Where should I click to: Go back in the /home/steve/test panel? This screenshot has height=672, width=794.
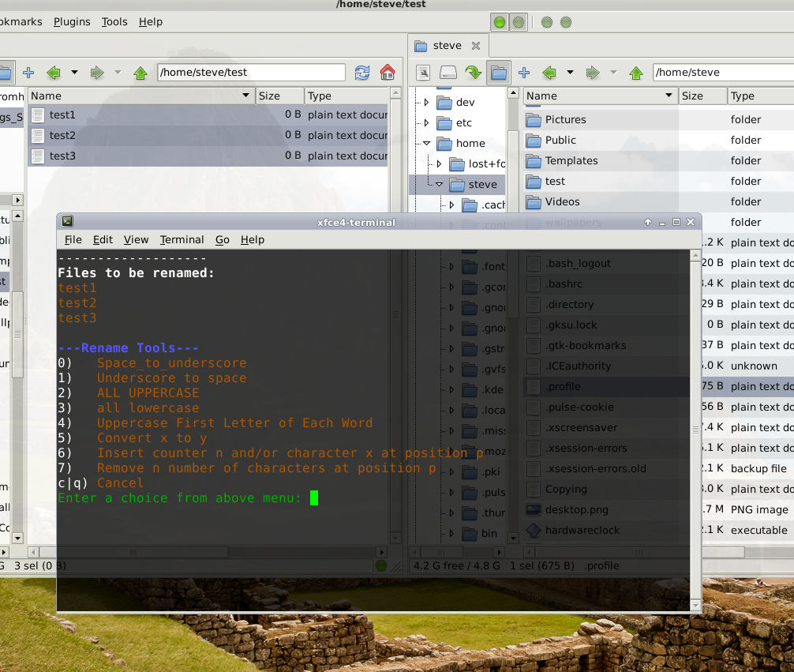click(x=53, y=73)
